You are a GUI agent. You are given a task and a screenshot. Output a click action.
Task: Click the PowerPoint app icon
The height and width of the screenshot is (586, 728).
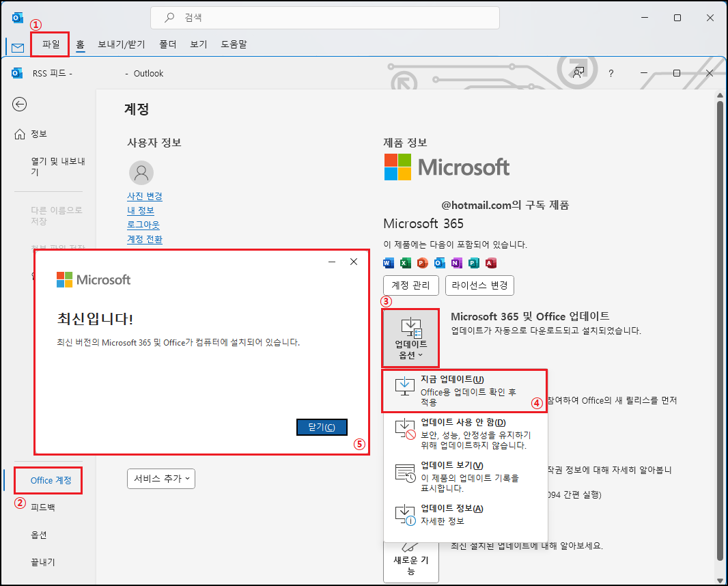(422, 263)
